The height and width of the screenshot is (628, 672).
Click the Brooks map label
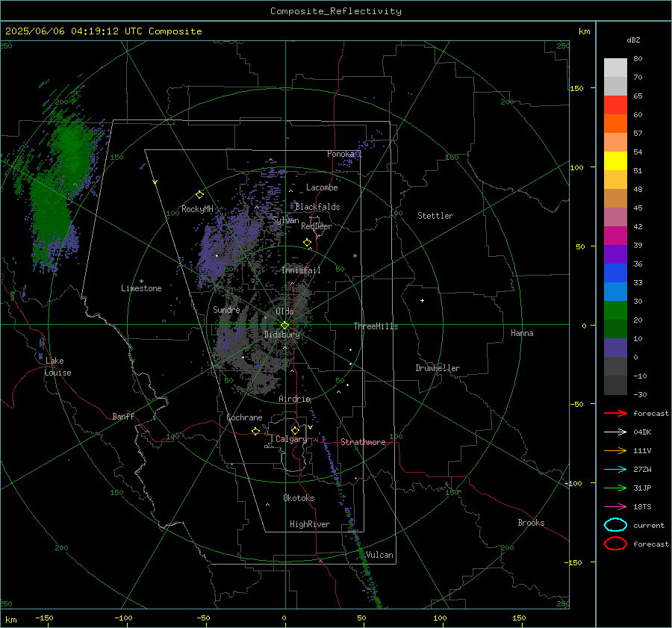(531, 523)
